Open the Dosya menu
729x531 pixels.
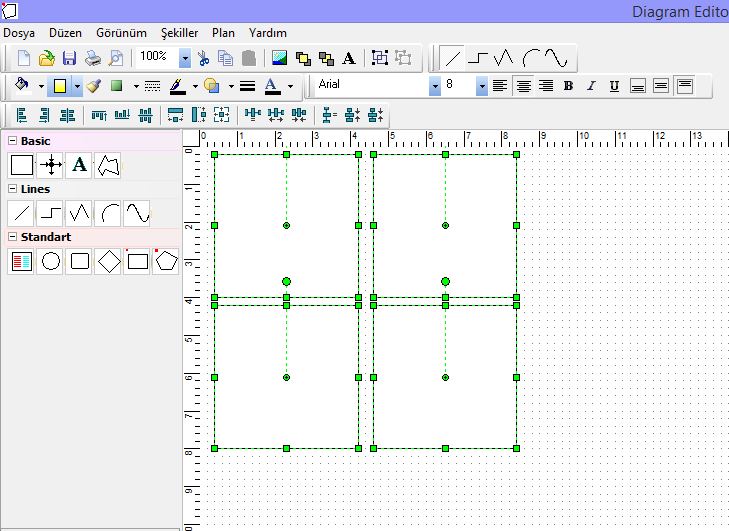(19, 33)
